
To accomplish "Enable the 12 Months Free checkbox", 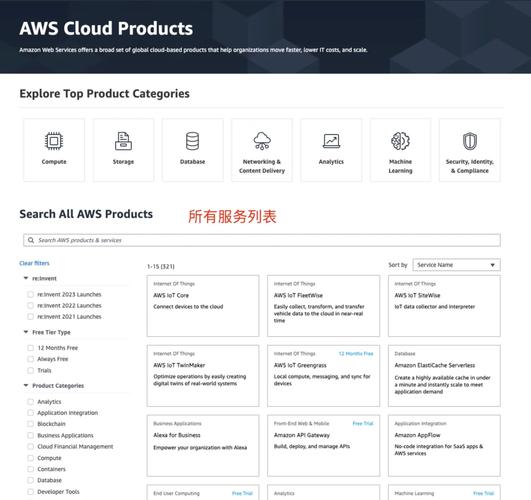I will (30, 348).
